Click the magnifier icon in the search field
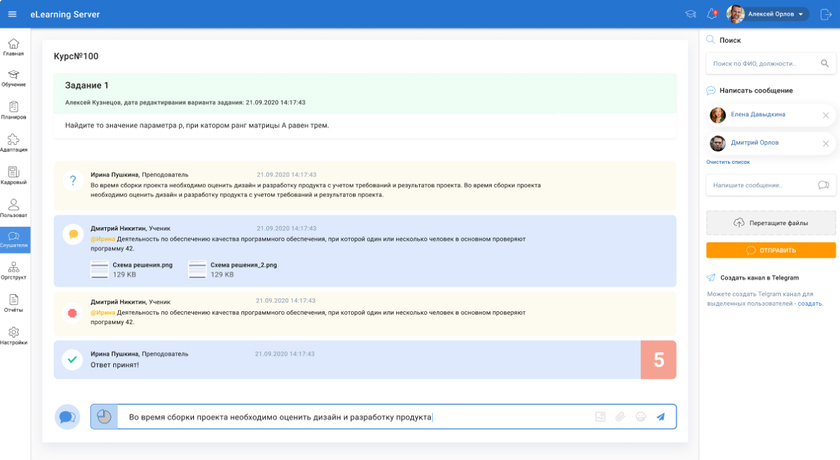Viewport: 840px width, 460px height. (825, 64)
